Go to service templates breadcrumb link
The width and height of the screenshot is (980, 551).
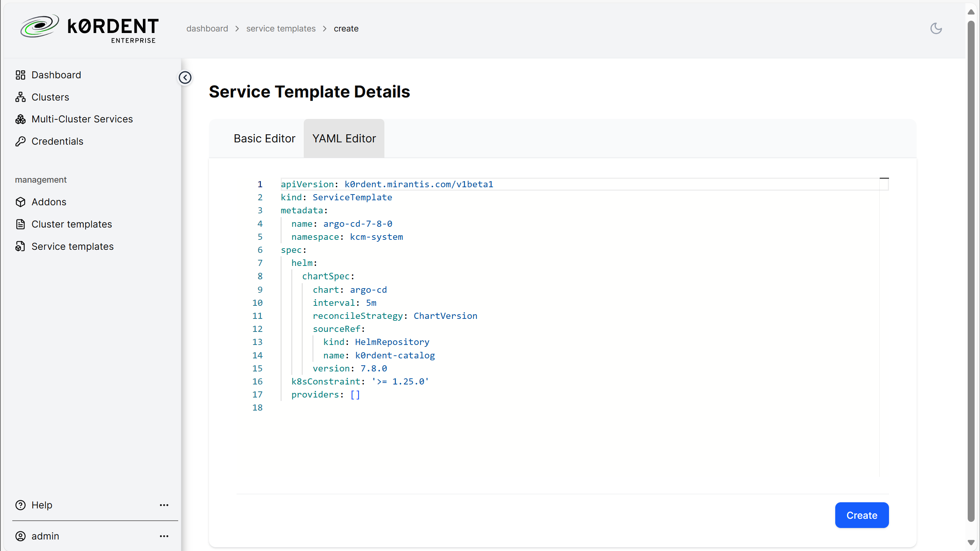click(x=281, y=28)
